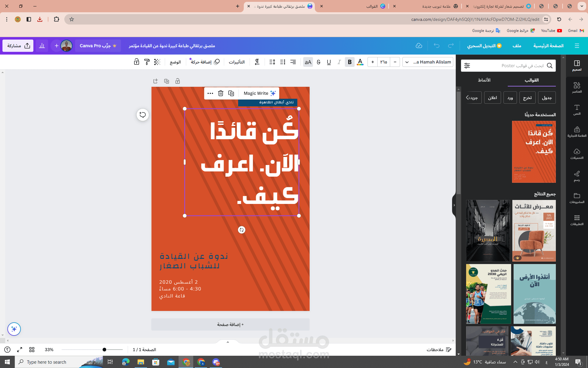This screenshot has height=368, width=588.
Task: Delete the selected text box with trash icon
Action: tap(221, 93)
